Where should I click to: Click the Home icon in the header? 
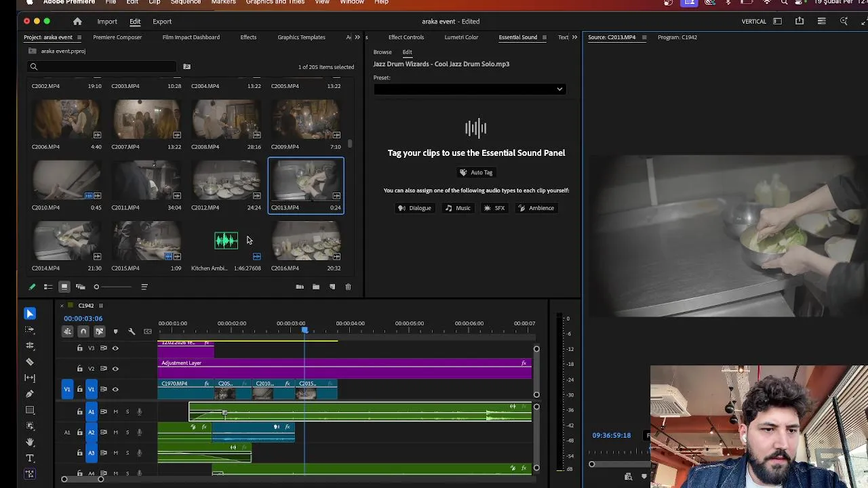coord(77,22)
